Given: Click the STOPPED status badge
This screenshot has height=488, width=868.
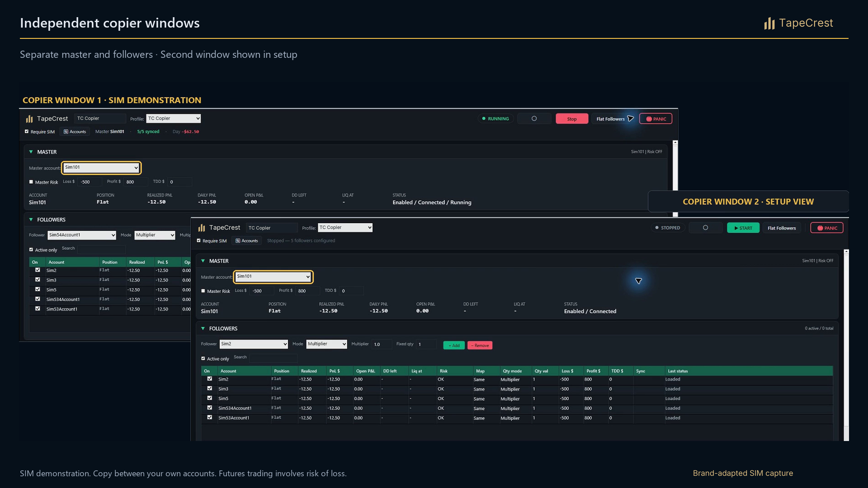Looking at the screenshot, I should [x=668, y=228].
